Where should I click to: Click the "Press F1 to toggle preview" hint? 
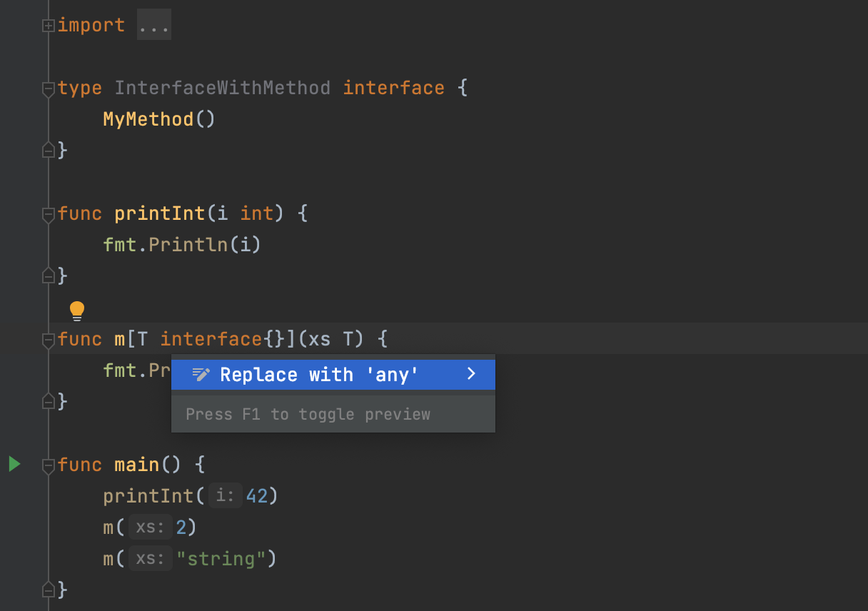coord(308,415)
